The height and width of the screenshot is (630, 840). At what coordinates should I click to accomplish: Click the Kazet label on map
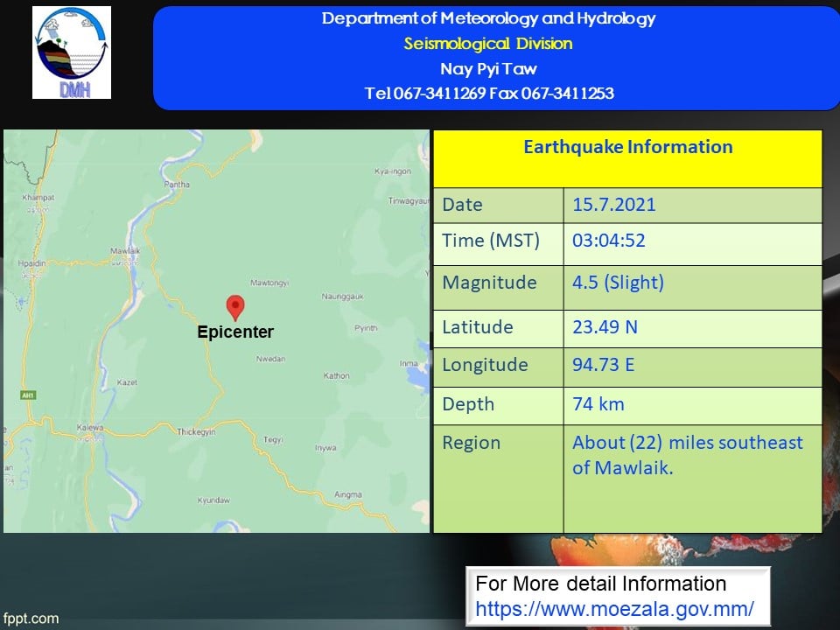tap(127, 382)
